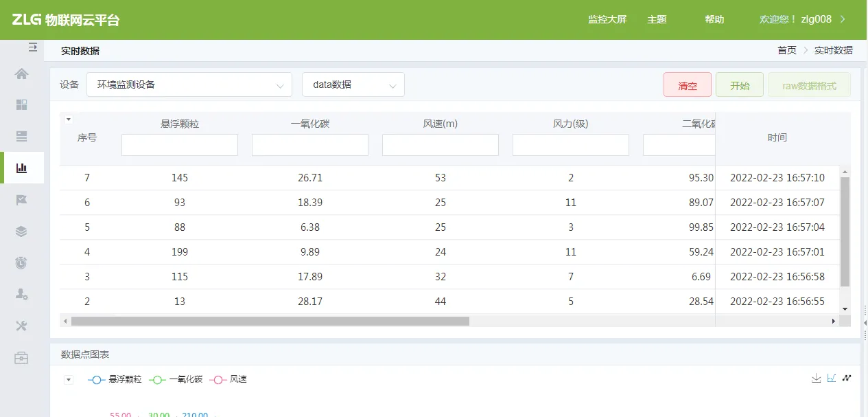Open the alarm clock icon in sidebar

[x=22, y=262]
